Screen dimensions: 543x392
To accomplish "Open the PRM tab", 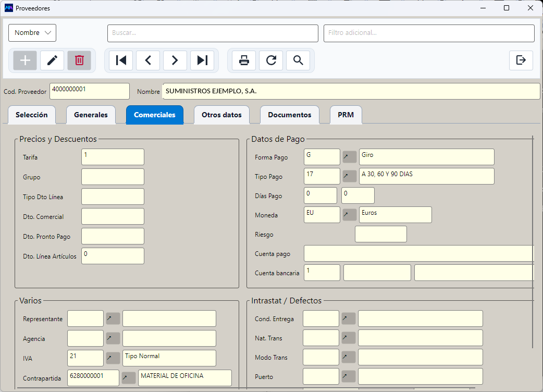I will coord(345,115).
